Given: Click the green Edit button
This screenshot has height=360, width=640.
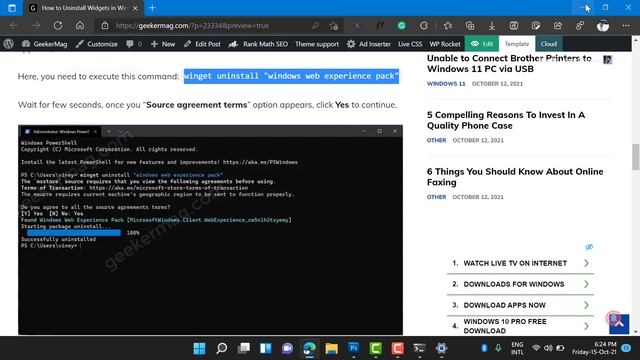Looking at the screenshot, I should [482, 44].
